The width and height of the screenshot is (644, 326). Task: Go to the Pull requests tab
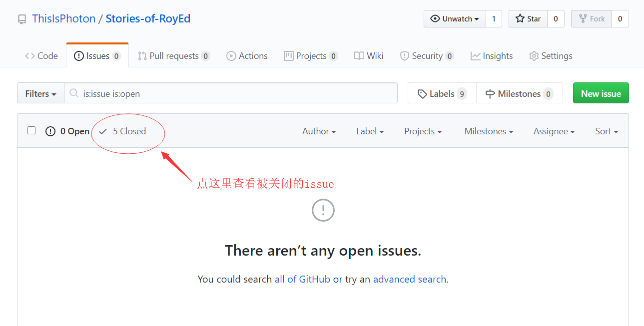click(174, 56)
